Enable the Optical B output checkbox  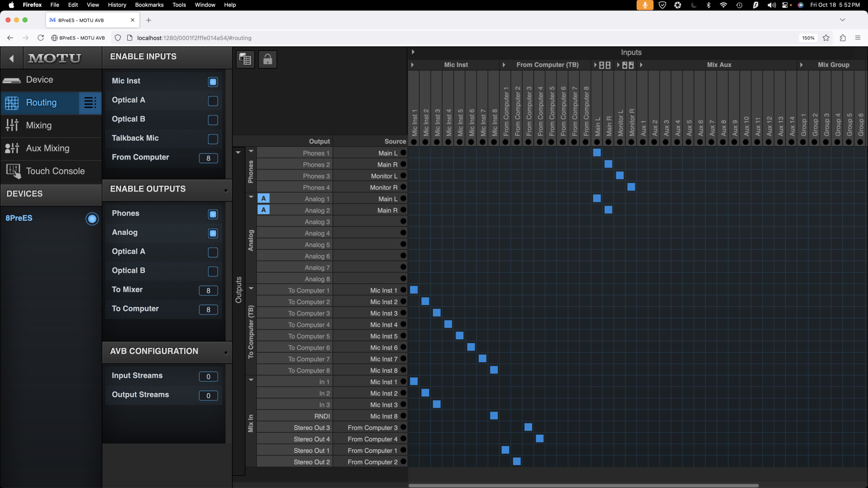pyautogui.click(x=213, y=271)
